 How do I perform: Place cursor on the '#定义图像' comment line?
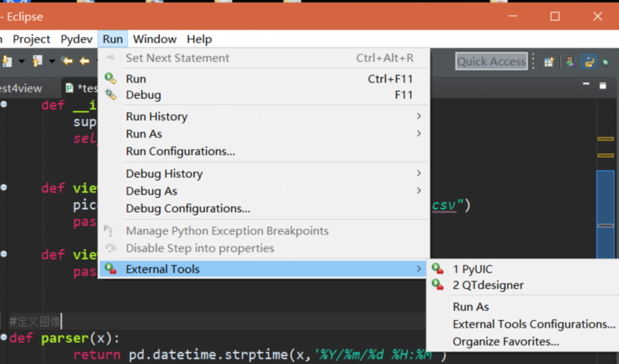point(35,321)
